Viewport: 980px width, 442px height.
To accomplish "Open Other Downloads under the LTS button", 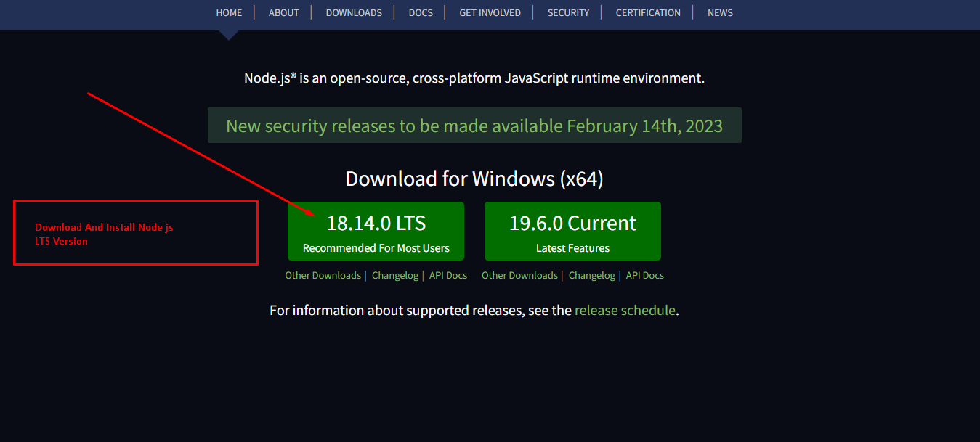I will (323, 275).
